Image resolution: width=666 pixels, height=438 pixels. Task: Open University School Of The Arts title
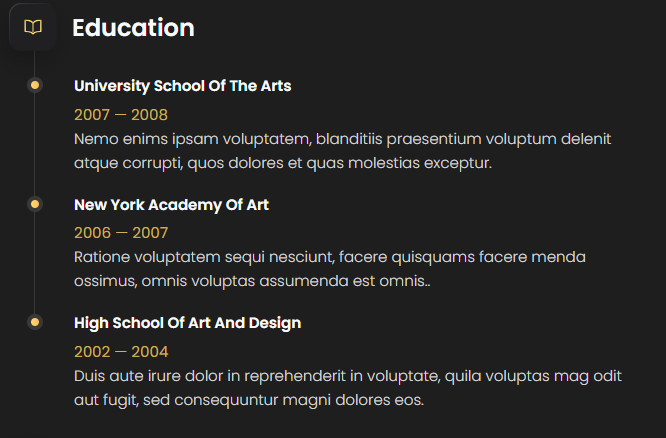click(x=182, y=86)
